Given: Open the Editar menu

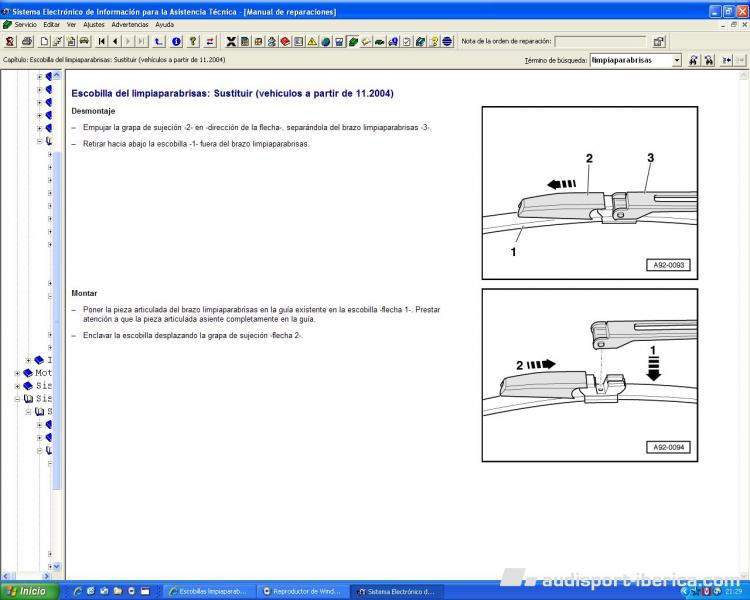Looking at the screenshot, I should 51,24.
